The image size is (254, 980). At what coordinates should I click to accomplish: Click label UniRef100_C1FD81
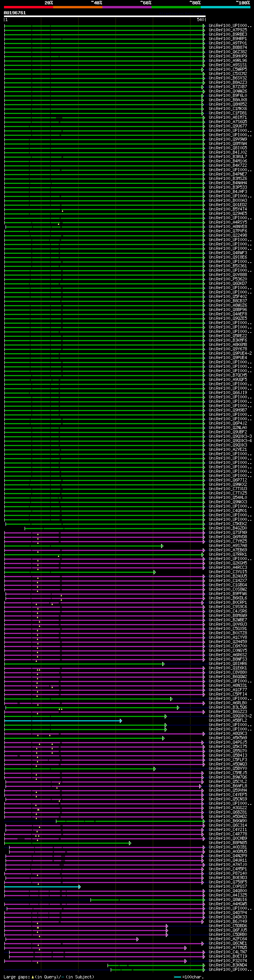(228, 113)
